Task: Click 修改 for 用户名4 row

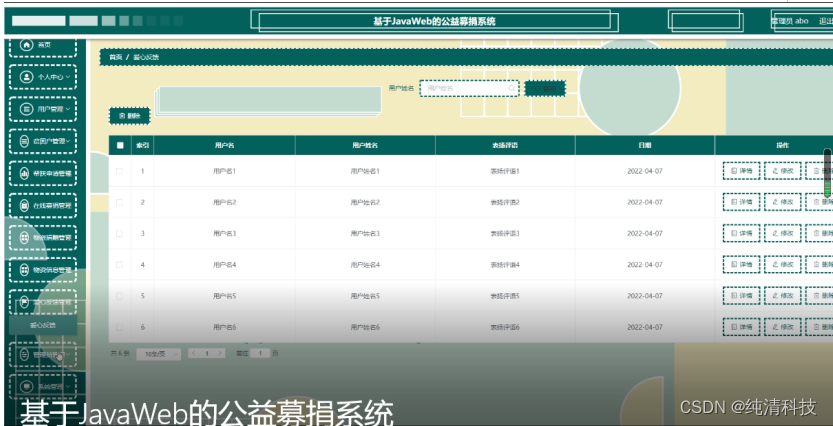Action: click(x=783, y=265)
